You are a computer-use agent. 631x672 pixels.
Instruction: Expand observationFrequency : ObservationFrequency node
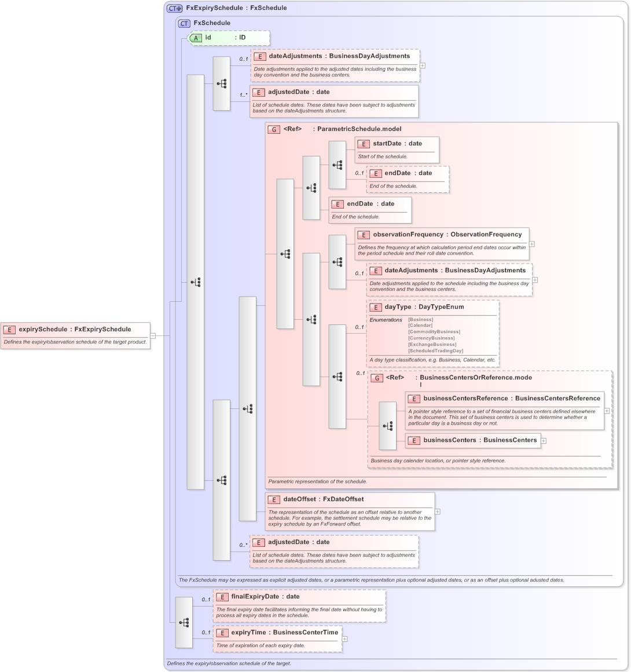pos(532,244)
